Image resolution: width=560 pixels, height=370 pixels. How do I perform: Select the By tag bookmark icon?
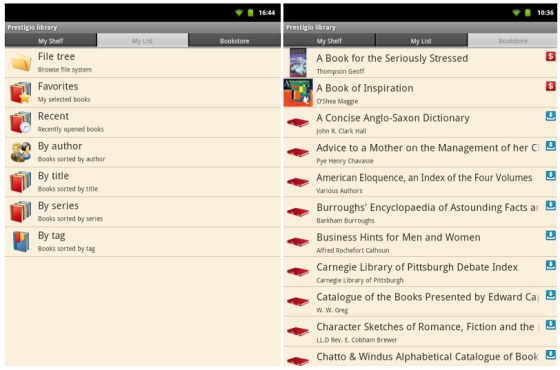click(21, 241)
